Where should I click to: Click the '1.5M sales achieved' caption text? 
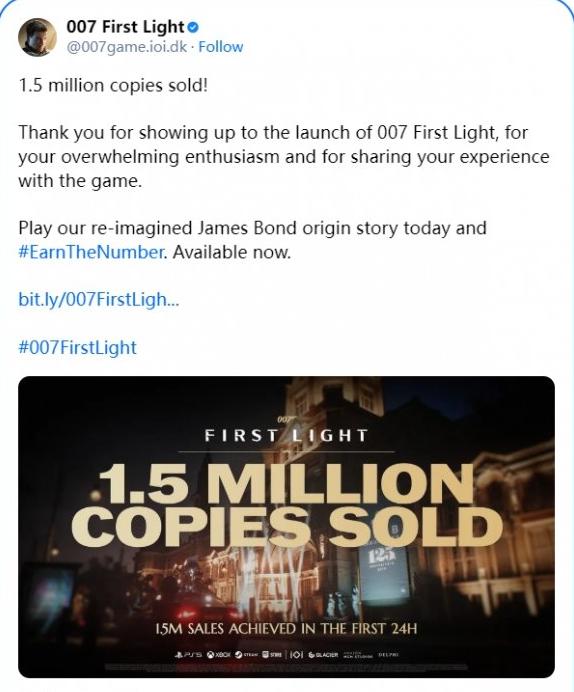click(286, 628)
